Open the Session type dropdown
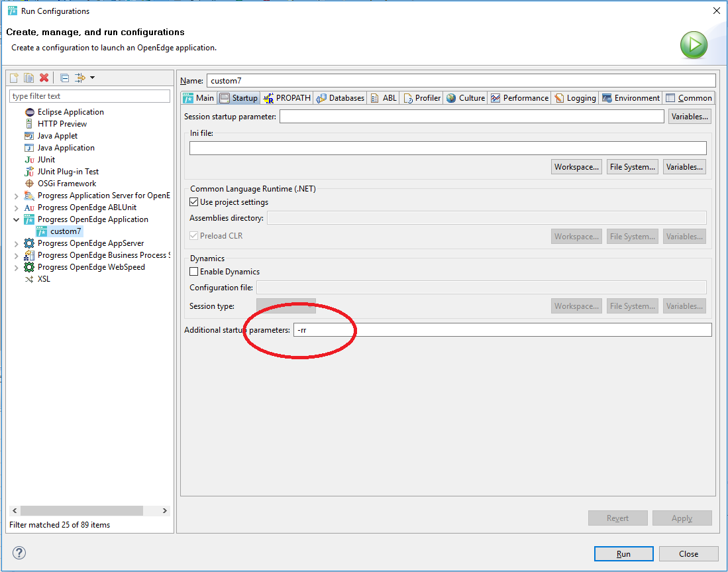The height and width of the screenshot is (572, 728). click(x=286, y=306)
